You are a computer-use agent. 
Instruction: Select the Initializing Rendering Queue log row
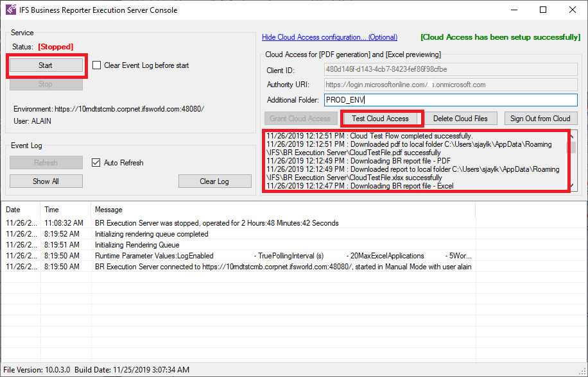pyautogui.click(x=137, y=245)
